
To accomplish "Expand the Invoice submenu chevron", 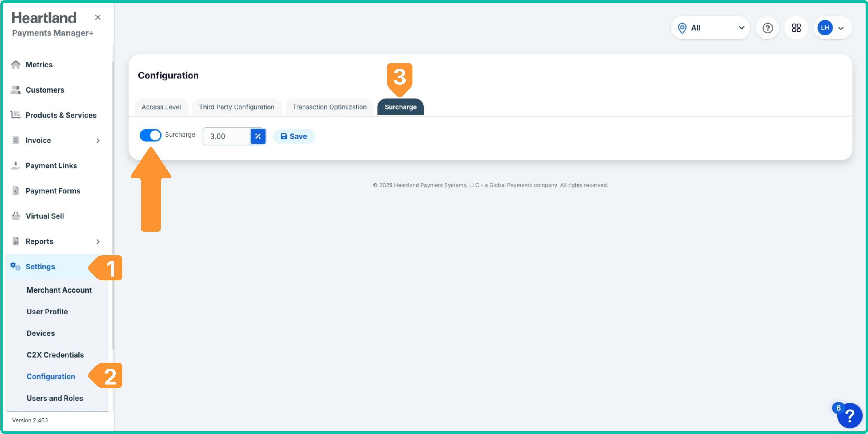I will [x=98, y=140].
